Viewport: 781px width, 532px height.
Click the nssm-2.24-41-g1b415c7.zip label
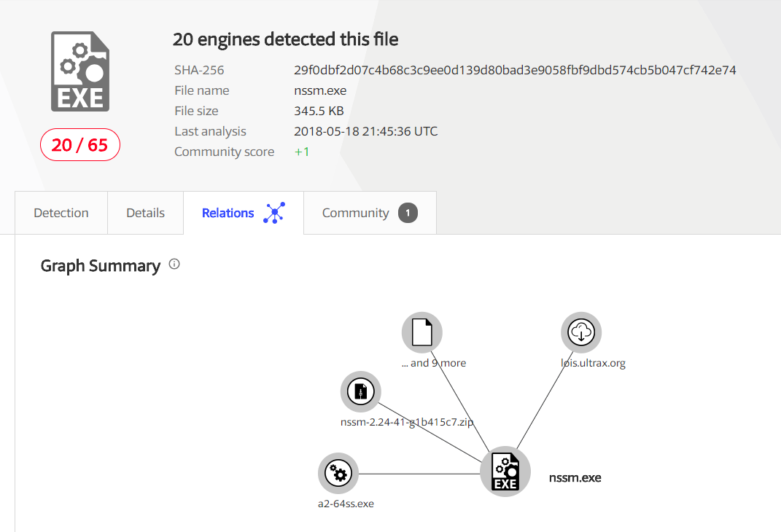[x=407, y=422]
